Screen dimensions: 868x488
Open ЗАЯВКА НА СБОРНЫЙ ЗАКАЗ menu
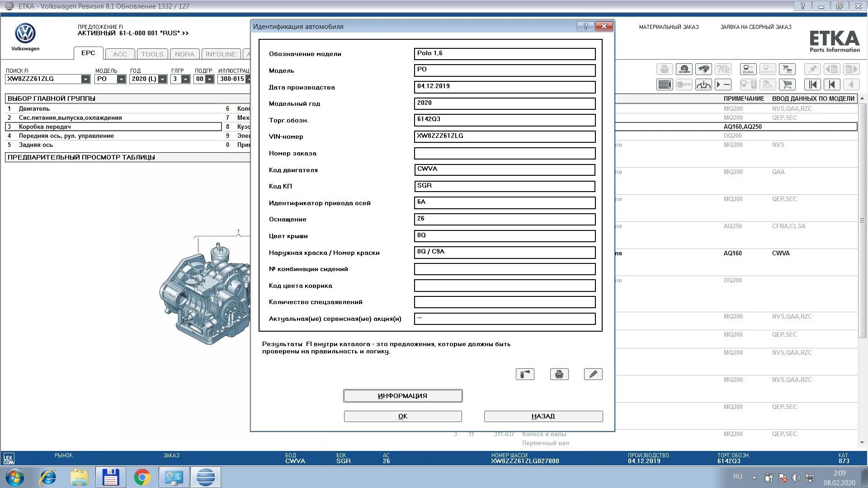coord(756,27)
